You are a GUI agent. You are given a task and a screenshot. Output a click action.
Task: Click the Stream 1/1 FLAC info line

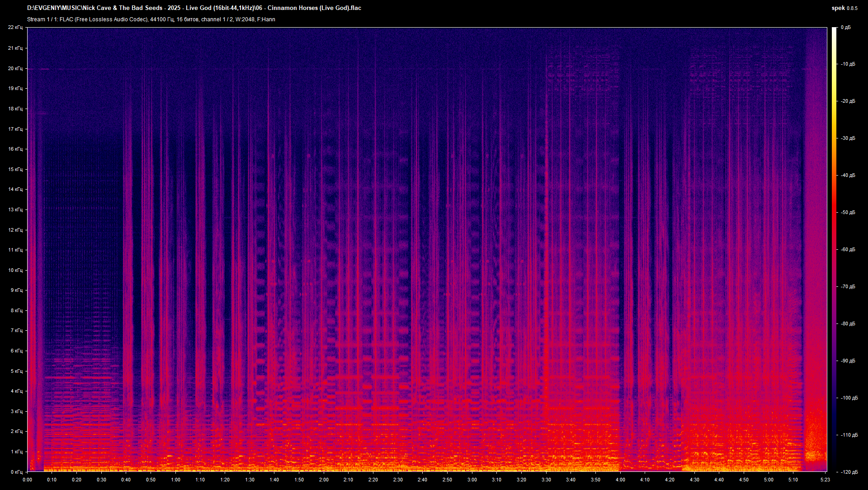click(151, 19)
